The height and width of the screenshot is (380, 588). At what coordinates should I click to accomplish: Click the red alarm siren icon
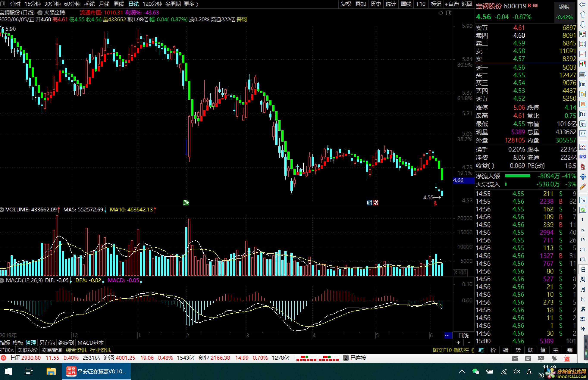567,358
